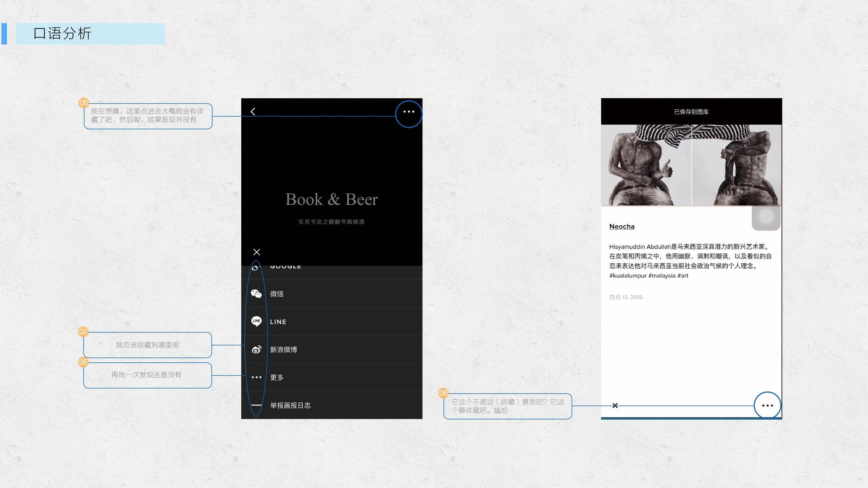Screen dimensions: 868x488
Task: Click the 更多 three-dots icon
Action: click(256, 377)
